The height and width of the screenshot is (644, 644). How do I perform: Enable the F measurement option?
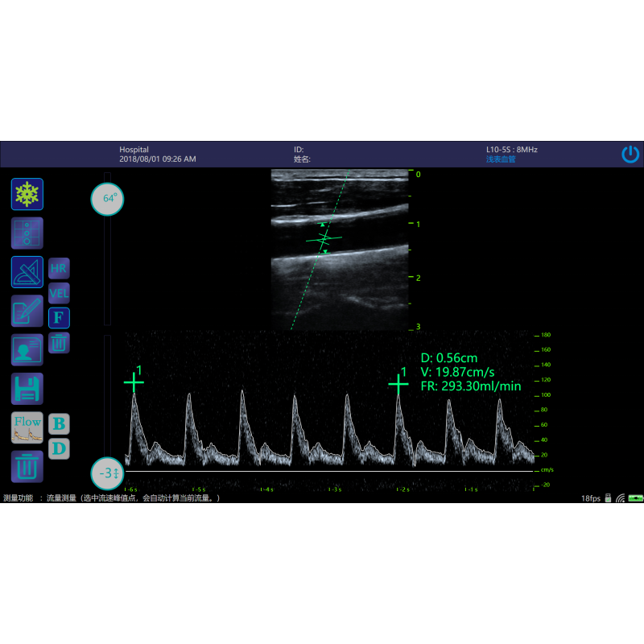coord(58,317)
